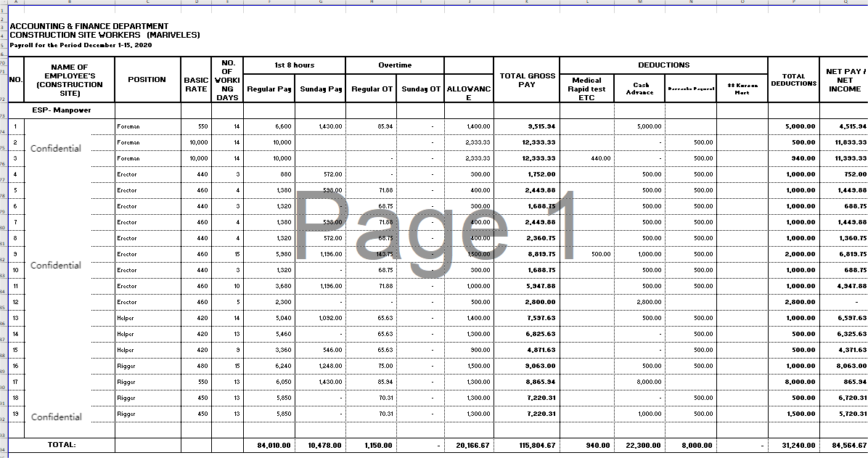Select net pay value 11,393.33
The width and height of the screenshot is (868, 458).
coord(851,158)
